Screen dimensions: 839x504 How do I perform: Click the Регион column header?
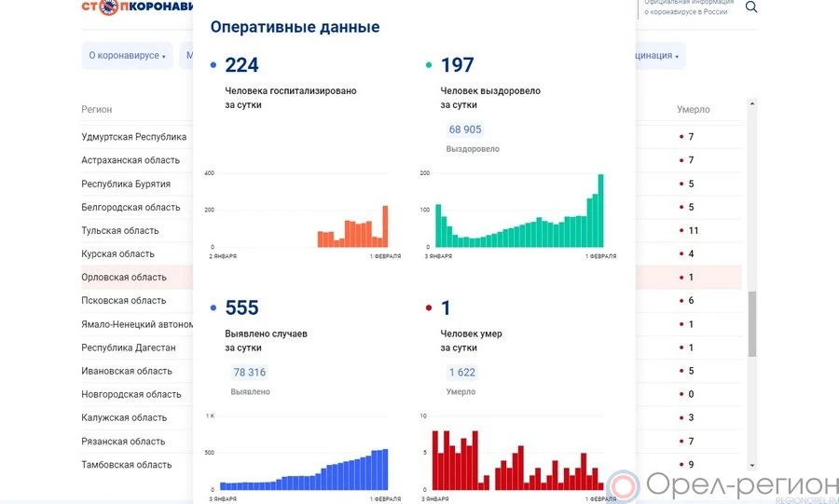(x=97, y=110)
